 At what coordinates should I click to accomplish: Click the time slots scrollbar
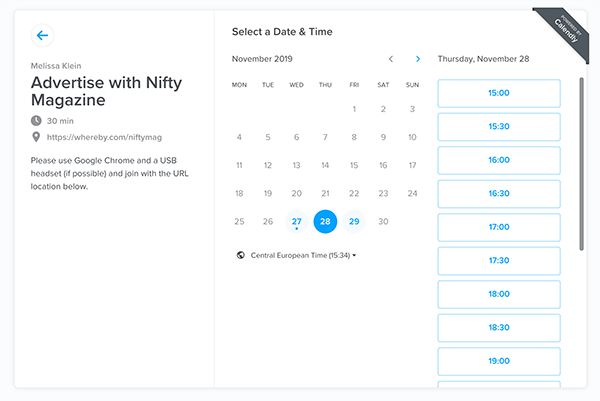coord(582,160)
